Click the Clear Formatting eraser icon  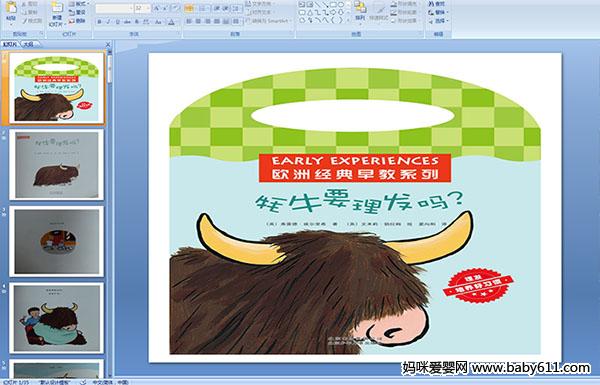(x=176, y=8)
